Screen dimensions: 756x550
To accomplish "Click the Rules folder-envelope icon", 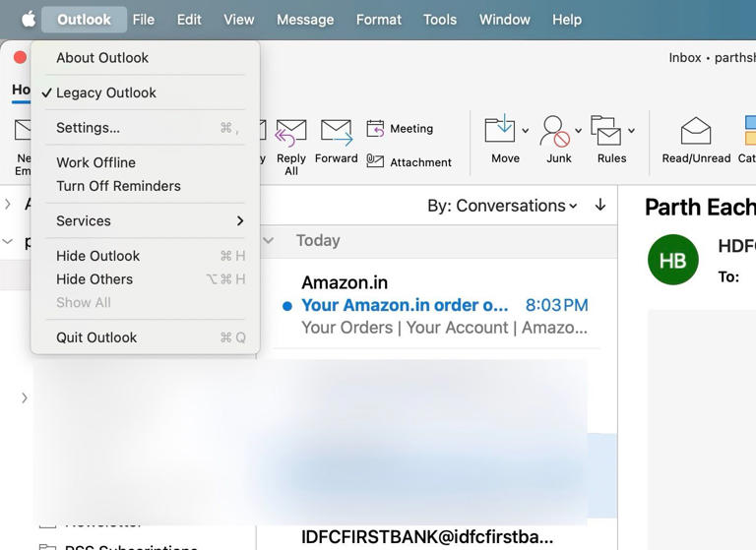I will pos(606,130).
